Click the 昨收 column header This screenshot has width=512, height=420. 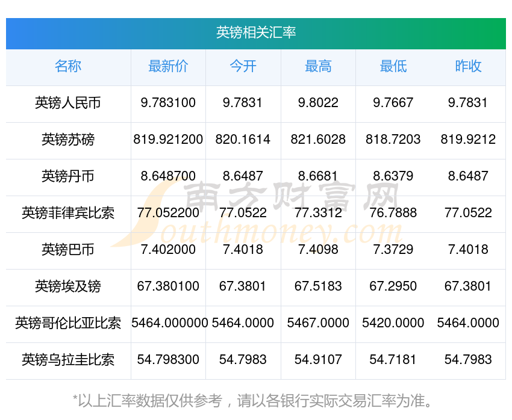[468, 66]
